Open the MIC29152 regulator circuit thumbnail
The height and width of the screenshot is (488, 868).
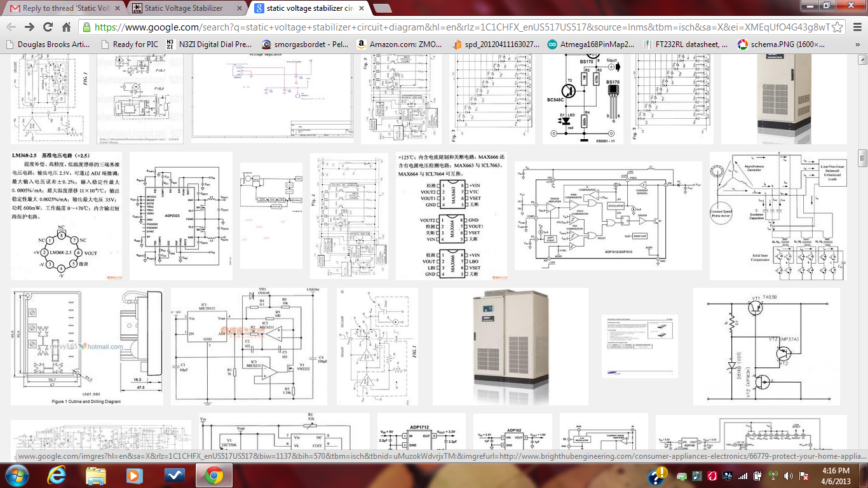(249, 346)
